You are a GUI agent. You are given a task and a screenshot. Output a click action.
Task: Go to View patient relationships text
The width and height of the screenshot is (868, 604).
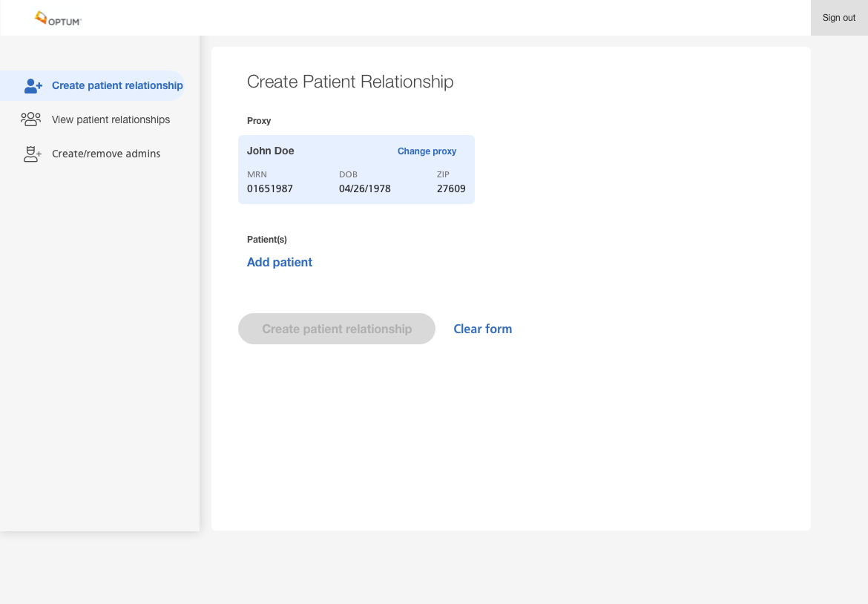111,119
